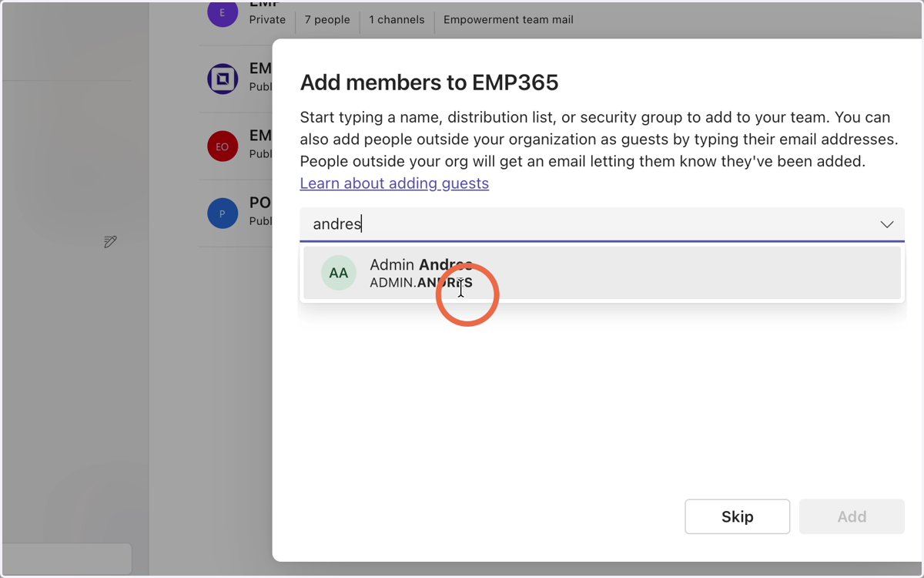
Task: Click the AA avatar of Admin Andres
Action: (x=339, y=273)
